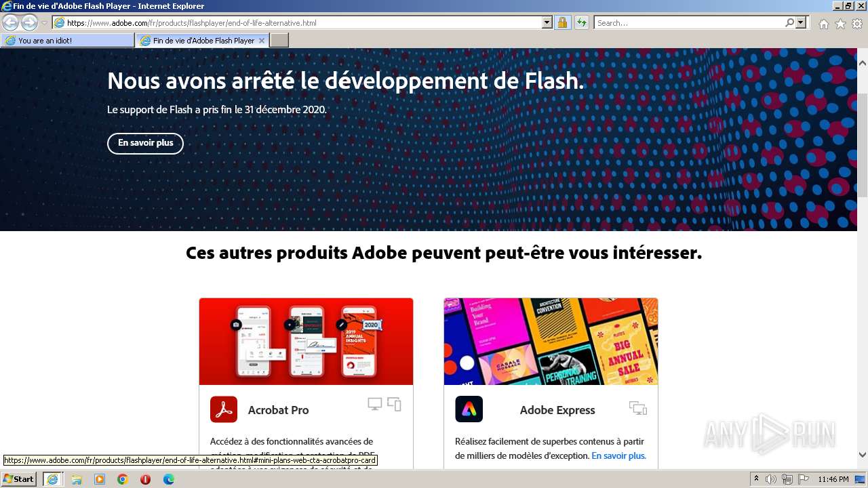This screenshot has width=868, height=488.
Task: Run search with the magnifier icon
Action: click(x=789, y=22)
